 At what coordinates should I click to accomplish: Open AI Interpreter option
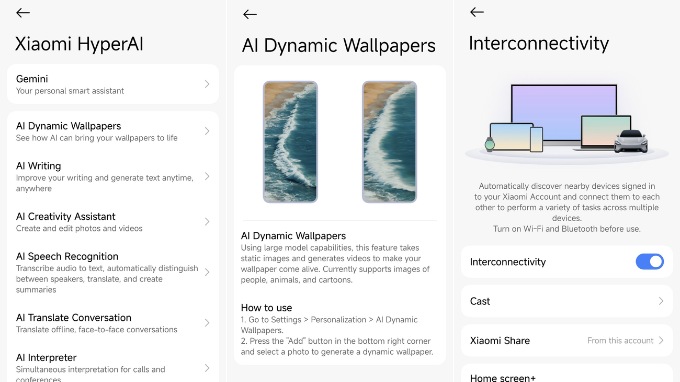(x=113, y=368)
